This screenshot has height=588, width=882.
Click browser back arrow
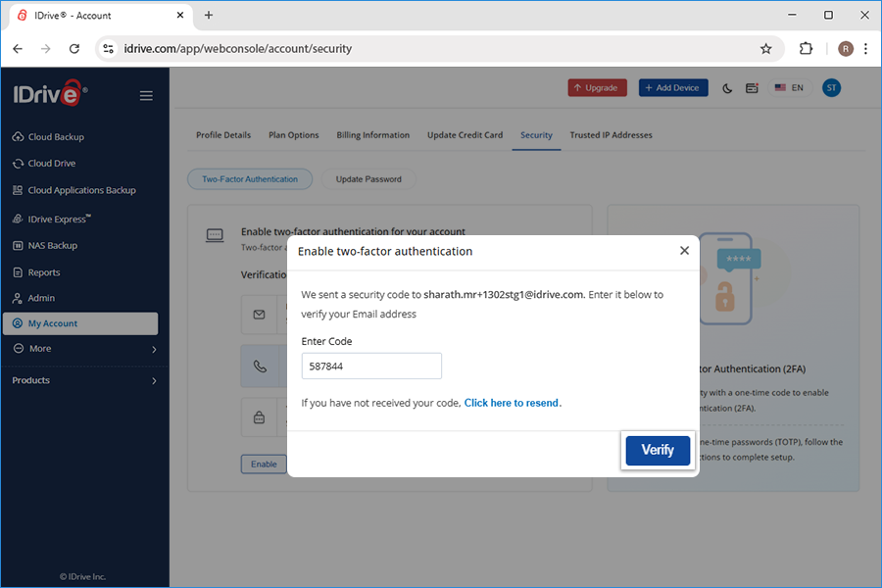(18, 49)
